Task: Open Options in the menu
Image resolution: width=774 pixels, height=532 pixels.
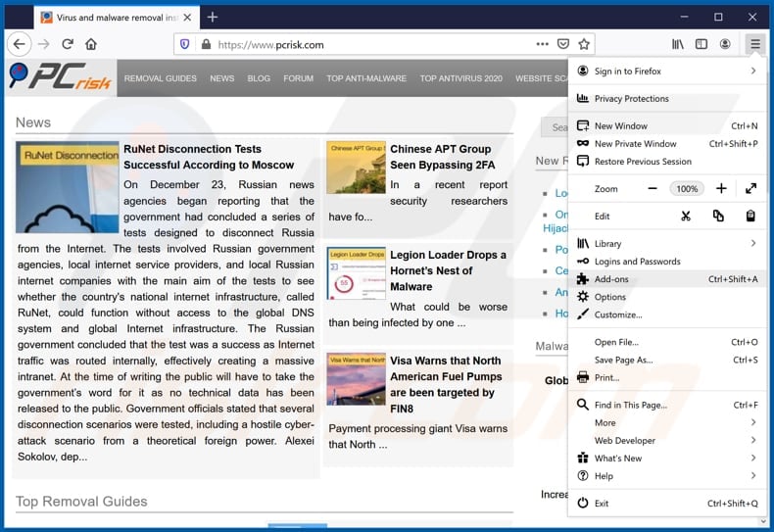Action: point(667,297)
